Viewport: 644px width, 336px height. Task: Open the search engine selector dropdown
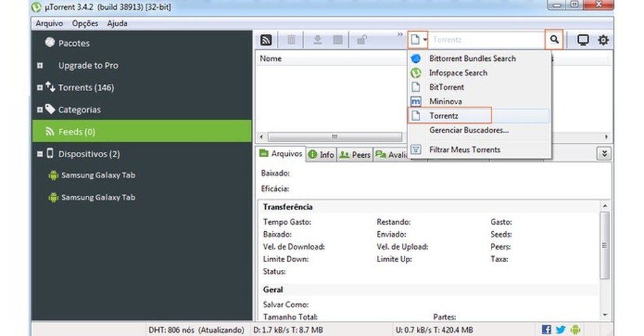[418, 40]
